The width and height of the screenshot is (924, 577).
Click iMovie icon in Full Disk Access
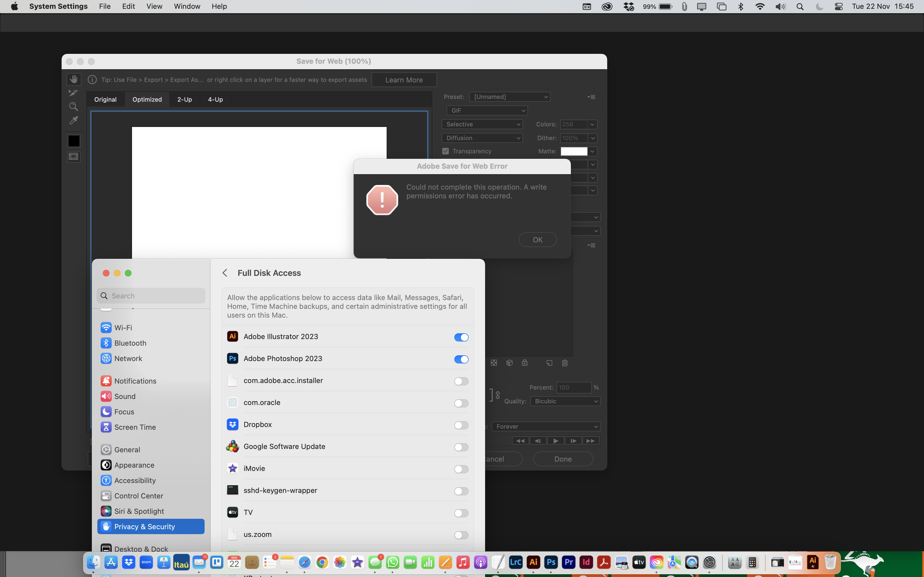pos(232,468)
